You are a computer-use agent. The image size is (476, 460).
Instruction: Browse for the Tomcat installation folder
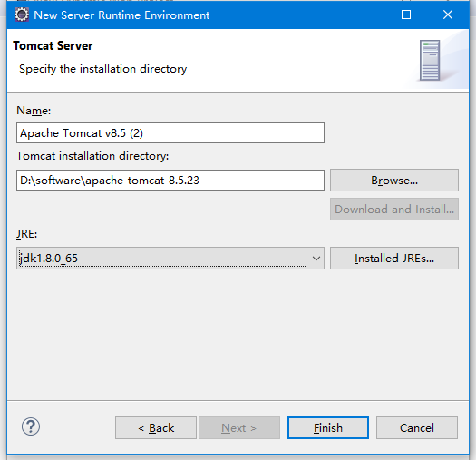[x=394, y=181]
